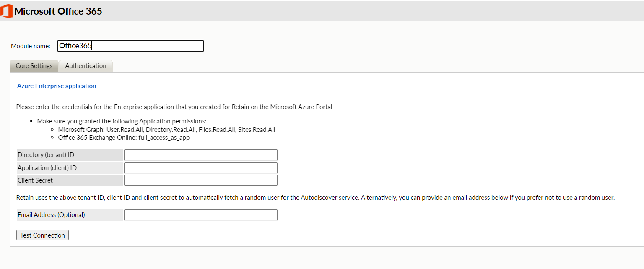644x269 pixels.
Task: Click the Azure Enterprise application section heading
Action: [x=57, y=86]
